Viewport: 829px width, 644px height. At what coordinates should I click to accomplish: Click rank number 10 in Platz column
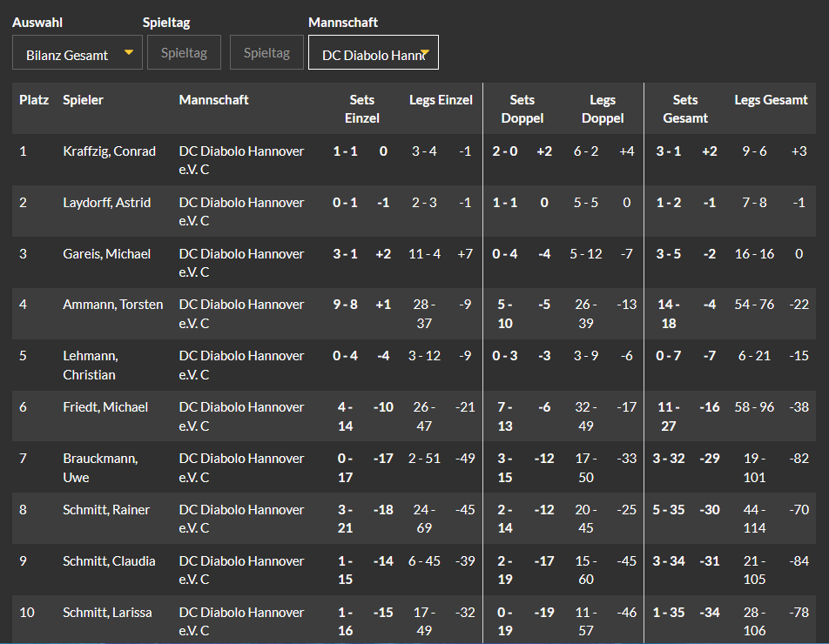pos(27,613)
